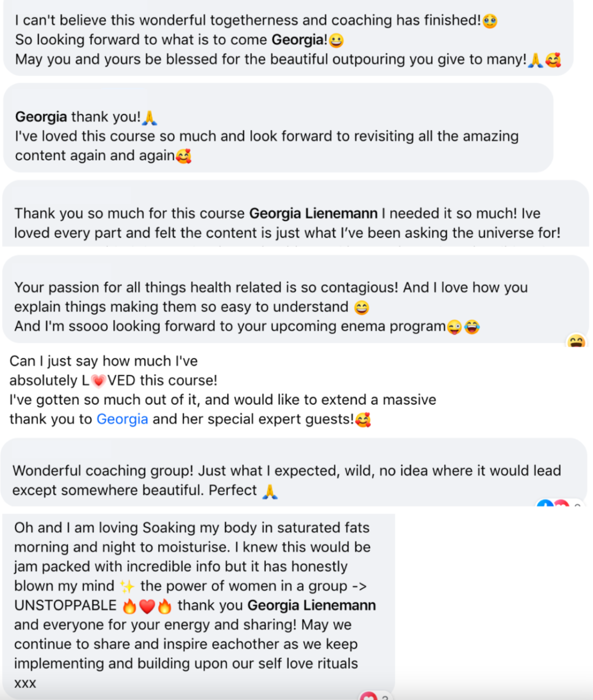This screenshot has width=593, height=700.
Task: Click the reaction count beside the bottom heart reaction
Action: (385, 697)
